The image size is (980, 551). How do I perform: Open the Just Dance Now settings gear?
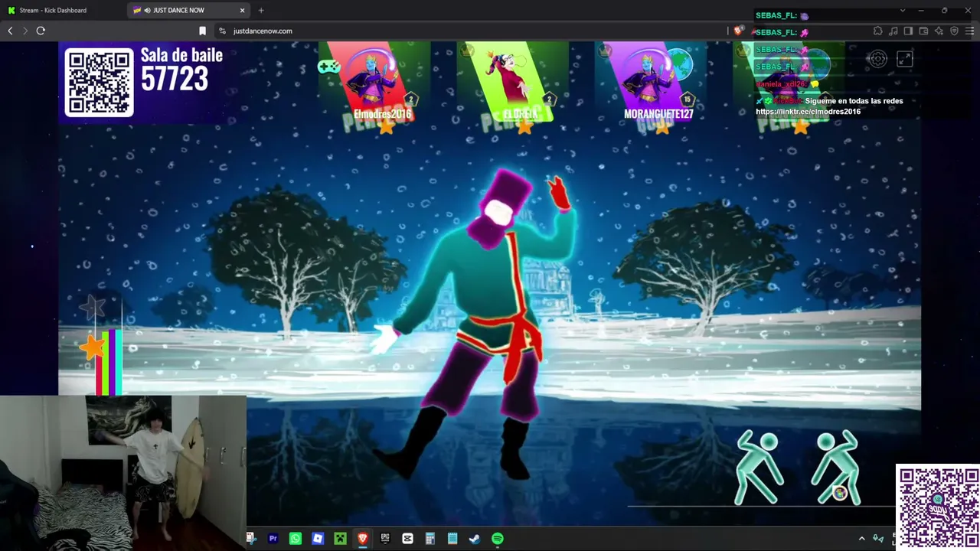(x=878, y=59)
